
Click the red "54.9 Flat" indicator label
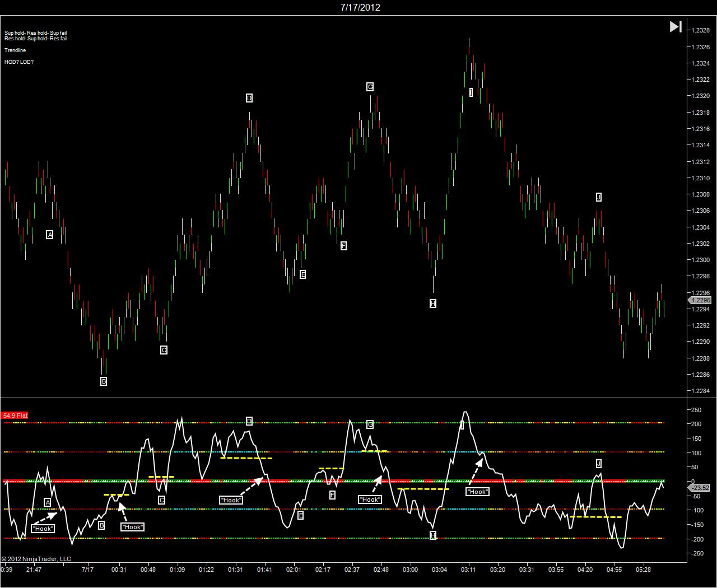15,416
